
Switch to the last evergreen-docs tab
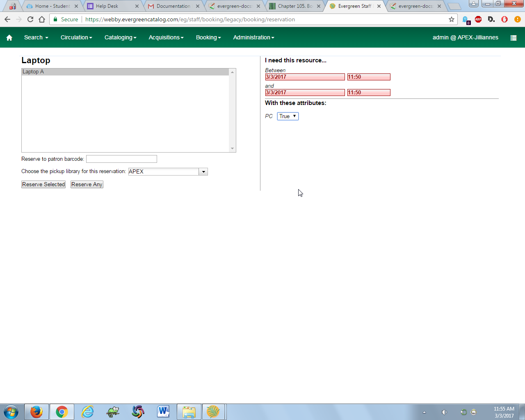coord(415,6)
